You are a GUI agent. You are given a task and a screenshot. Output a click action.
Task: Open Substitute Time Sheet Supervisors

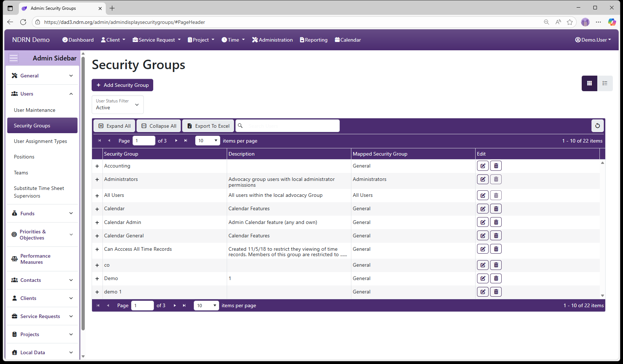coord(39,192)
